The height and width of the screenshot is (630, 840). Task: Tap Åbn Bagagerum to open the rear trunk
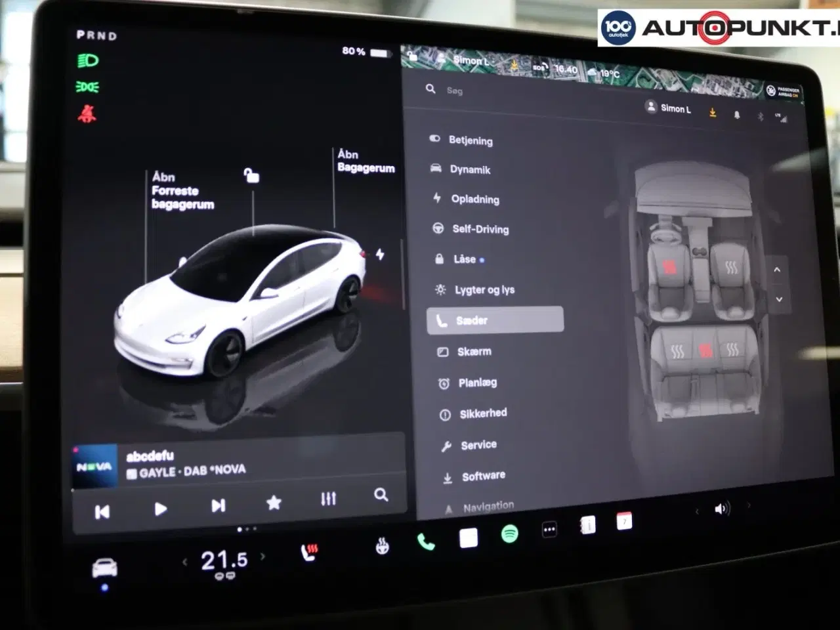[366, 161]
